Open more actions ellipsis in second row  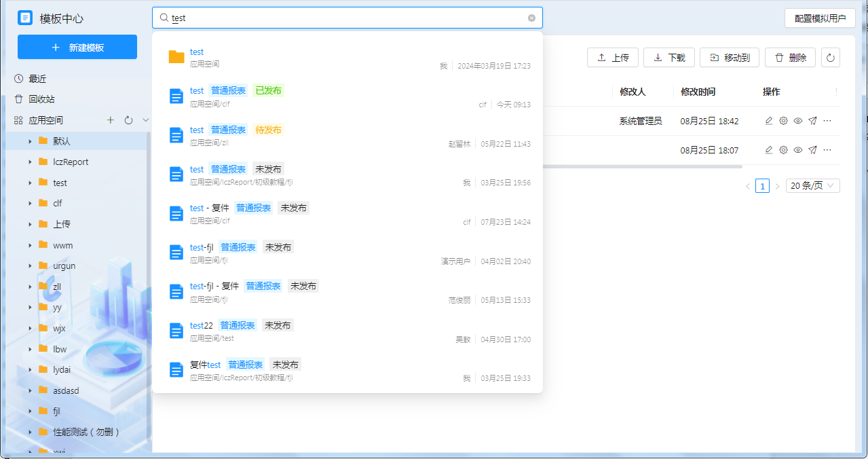827,150
